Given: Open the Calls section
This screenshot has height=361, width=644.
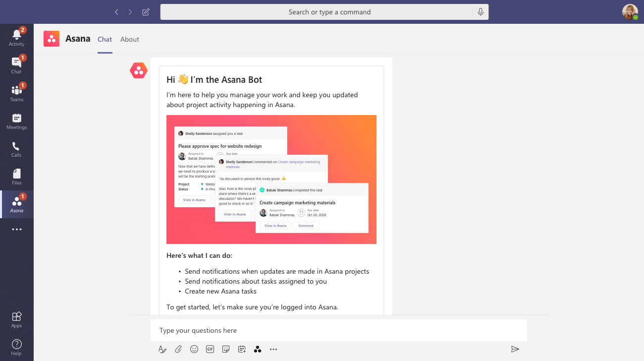Looking at the screenshot, I should [x=17, y=149].
